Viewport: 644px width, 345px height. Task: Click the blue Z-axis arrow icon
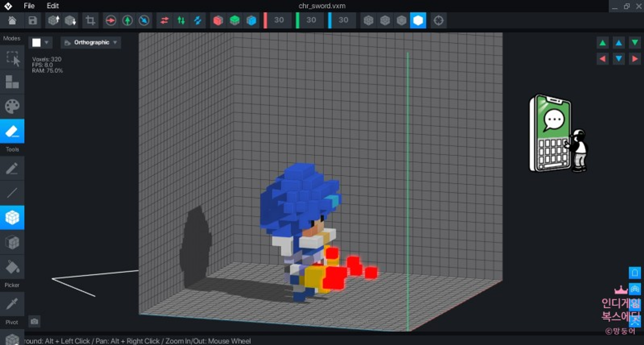(x=144, y=21)
